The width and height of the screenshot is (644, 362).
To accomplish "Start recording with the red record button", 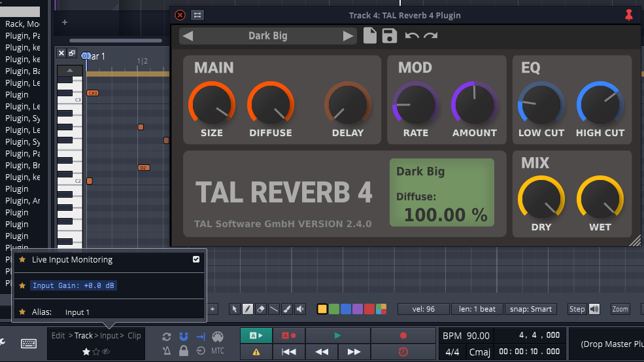I will [x=403, y=336].
